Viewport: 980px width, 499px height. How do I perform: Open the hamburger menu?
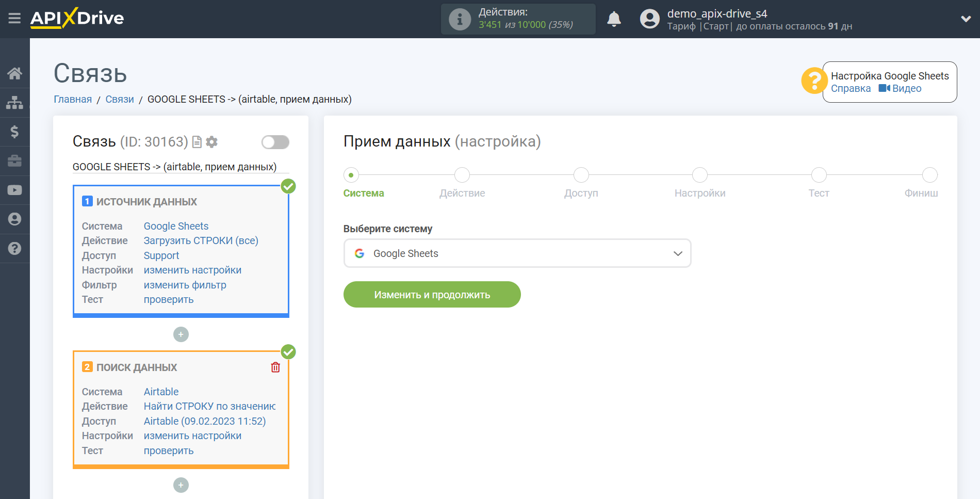(x=14, y=19)
